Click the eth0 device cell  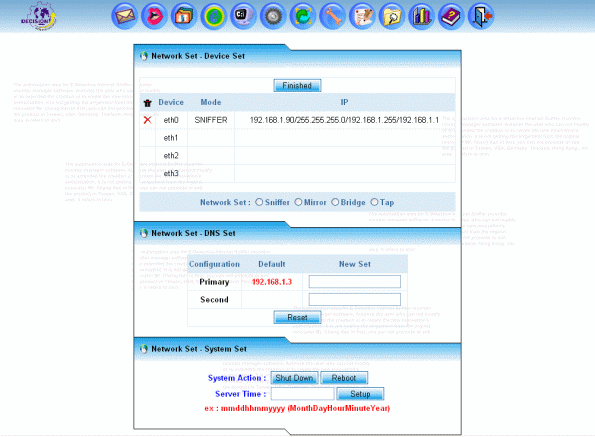[x=171, y=120]
